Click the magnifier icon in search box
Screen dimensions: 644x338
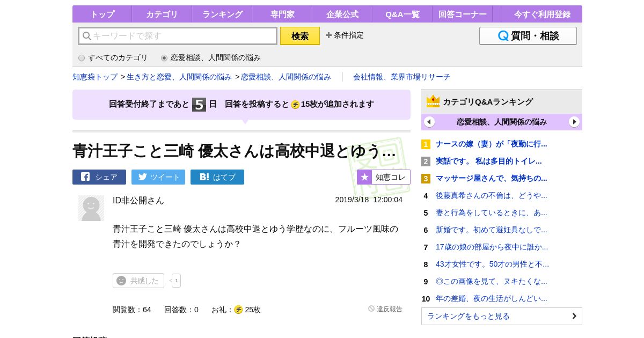[x=86, y=36]
